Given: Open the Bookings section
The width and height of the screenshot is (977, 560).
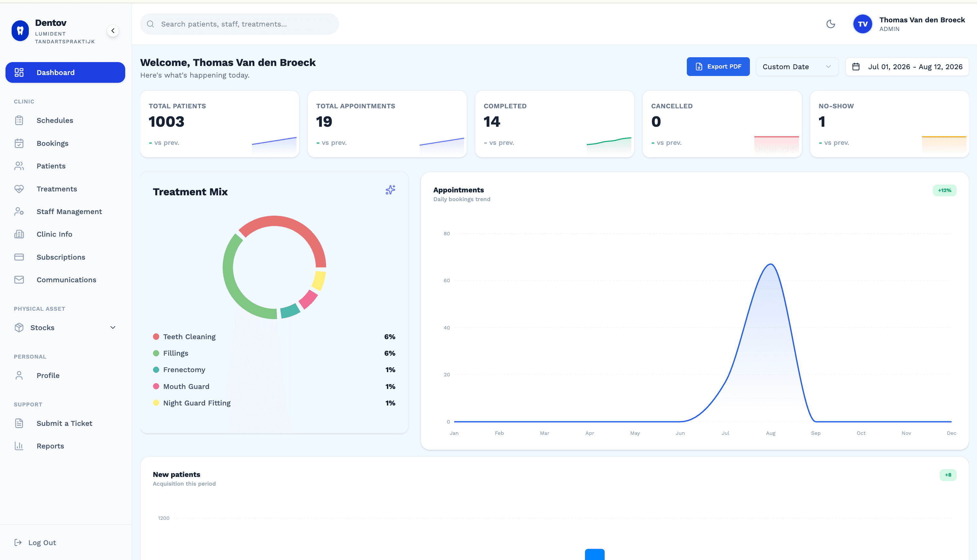Looking at the screenshot, I should pos(65,144).
